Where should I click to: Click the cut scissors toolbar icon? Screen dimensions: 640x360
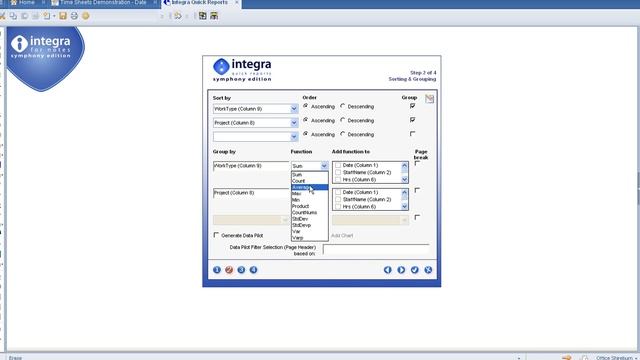click(x=2, y=16)
